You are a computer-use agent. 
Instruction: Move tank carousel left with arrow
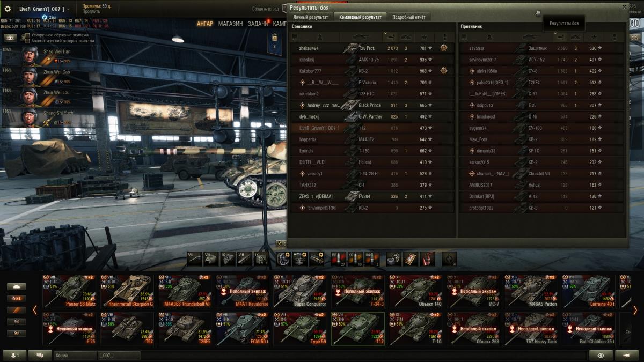pyautogui.click(x=35, y=310)
